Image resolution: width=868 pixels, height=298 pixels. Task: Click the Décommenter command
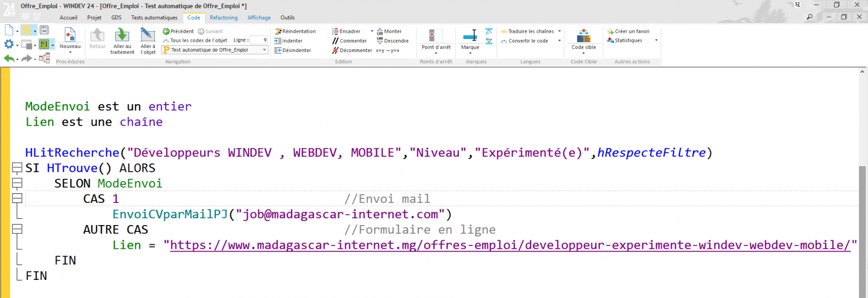pyautogui.click(x=352, y=50)
